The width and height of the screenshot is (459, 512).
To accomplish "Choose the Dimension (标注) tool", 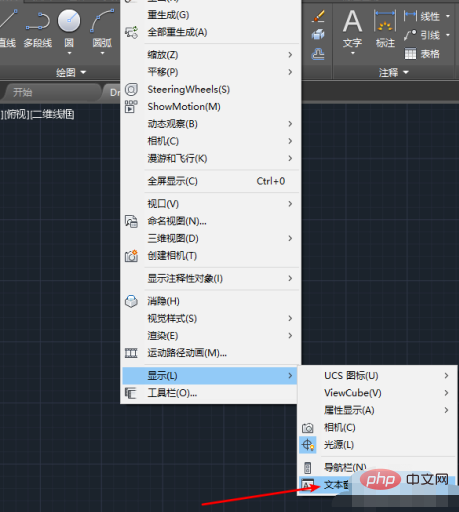I will click(385, 29).
